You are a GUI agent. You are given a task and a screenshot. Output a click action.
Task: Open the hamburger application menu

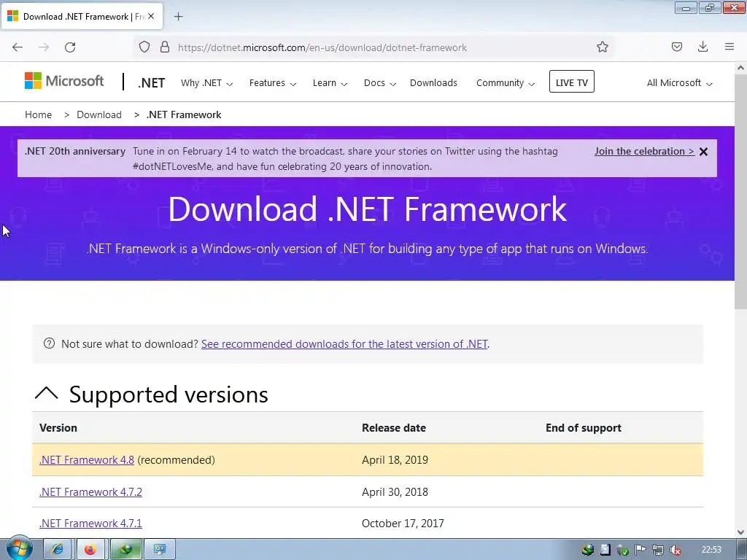[729, 47]
